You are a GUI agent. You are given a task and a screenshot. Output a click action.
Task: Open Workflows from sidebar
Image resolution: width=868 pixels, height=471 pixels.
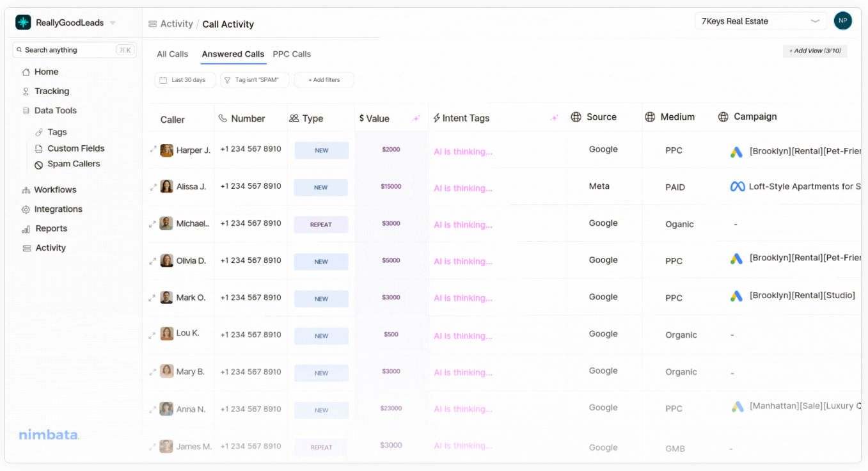pos(55,190)
